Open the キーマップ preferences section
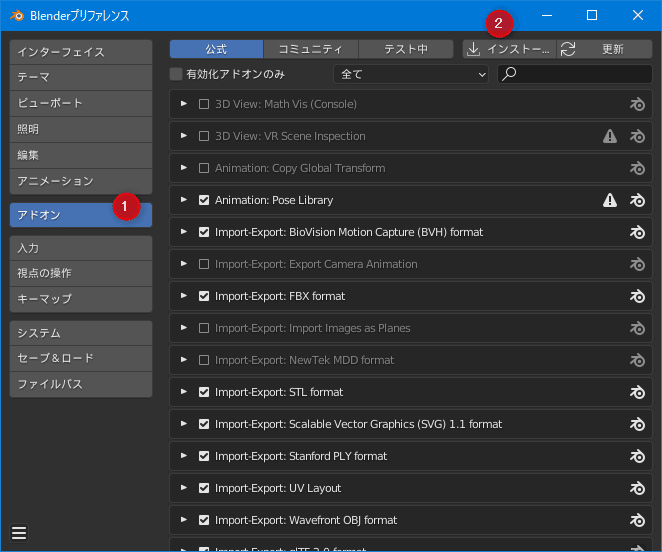 click(x=81, y=299)
